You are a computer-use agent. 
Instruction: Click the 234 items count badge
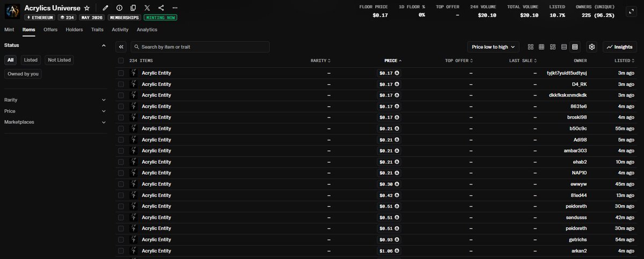pyautogui.click(x=68, y=17)
